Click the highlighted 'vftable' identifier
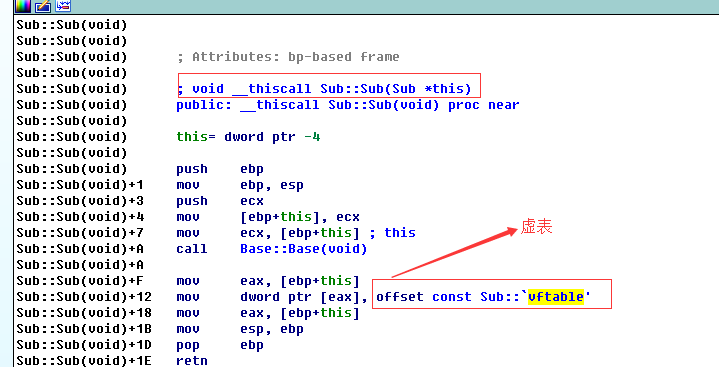 coord(556,297)
